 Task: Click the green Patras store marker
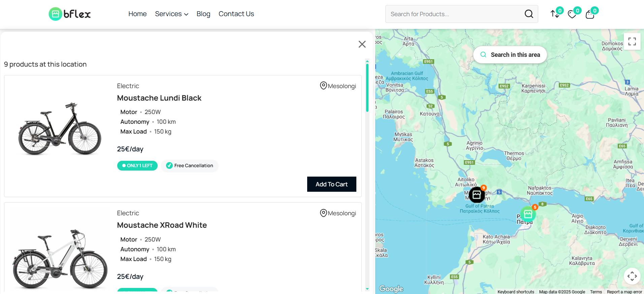click(528, 214)
